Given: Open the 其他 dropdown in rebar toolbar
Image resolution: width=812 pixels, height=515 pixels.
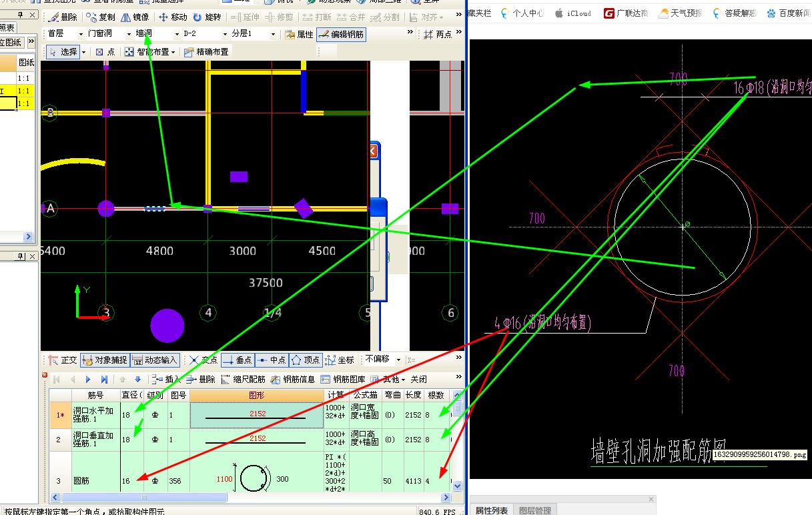Looking at the screenshot, I should [390, 379].
